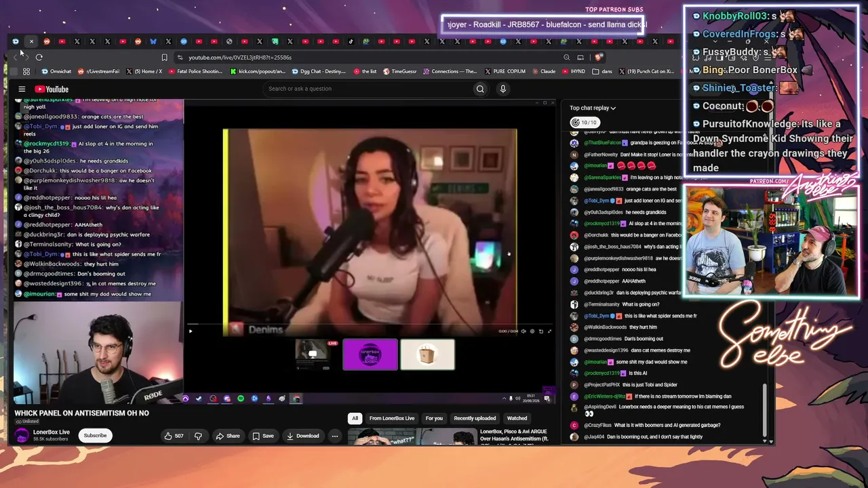Open Fatal Police Shooting bookmark

tap(195, 71)
